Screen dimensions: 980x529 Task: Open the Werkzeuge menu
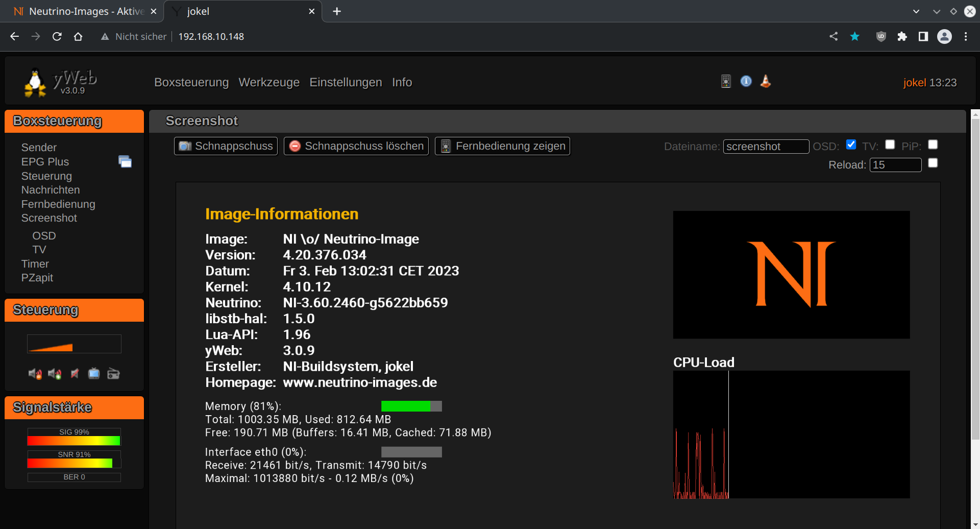pyautogui.click(x=269, y=82)
